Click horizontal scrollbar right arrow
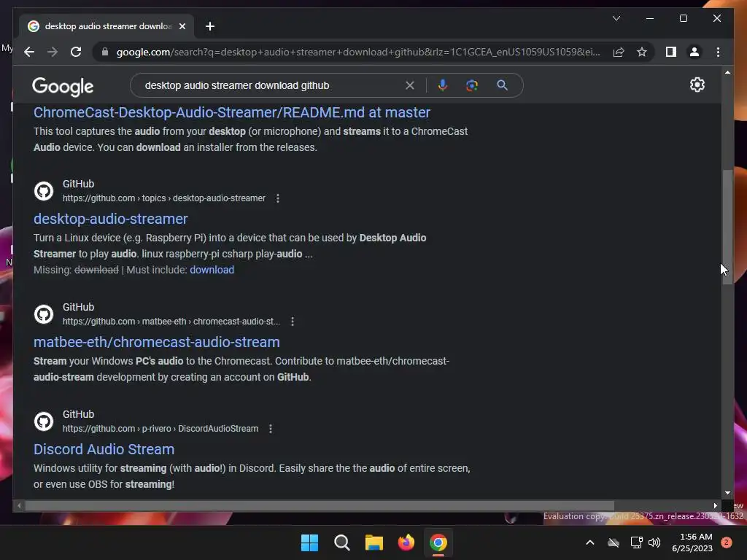The height and width of the screenshot is (560, 747). click(715, 506)
